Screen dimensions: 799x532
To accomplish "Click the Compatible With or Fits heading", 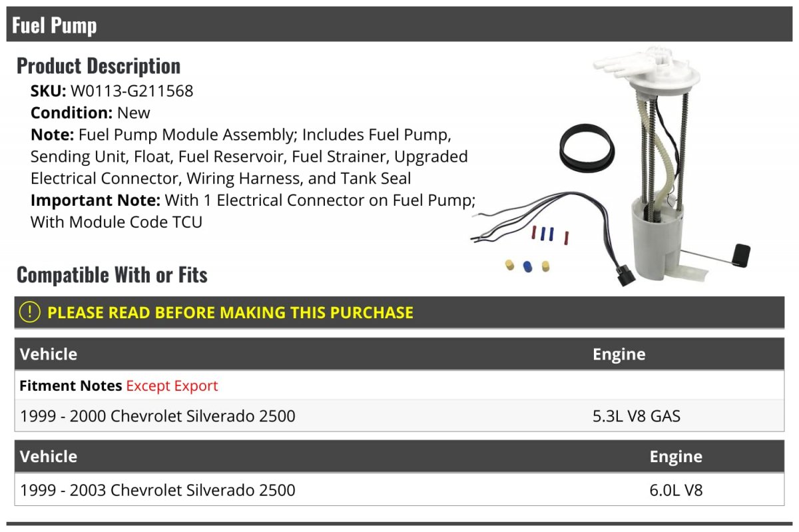I will [x=112, y=274].
